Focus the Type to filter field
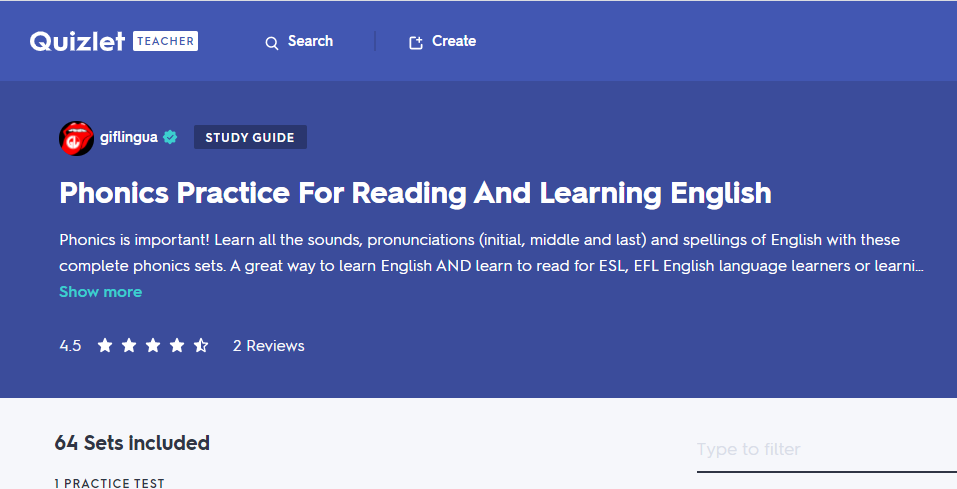This screenshot has height=489, width=957. click(x=826, y=450)
